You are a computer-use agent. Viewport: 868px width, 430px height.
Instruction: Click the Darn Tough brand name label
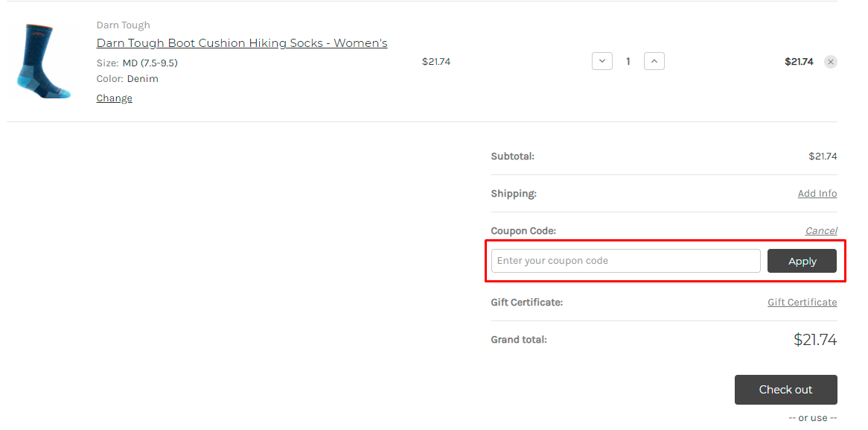click(123, 25)
